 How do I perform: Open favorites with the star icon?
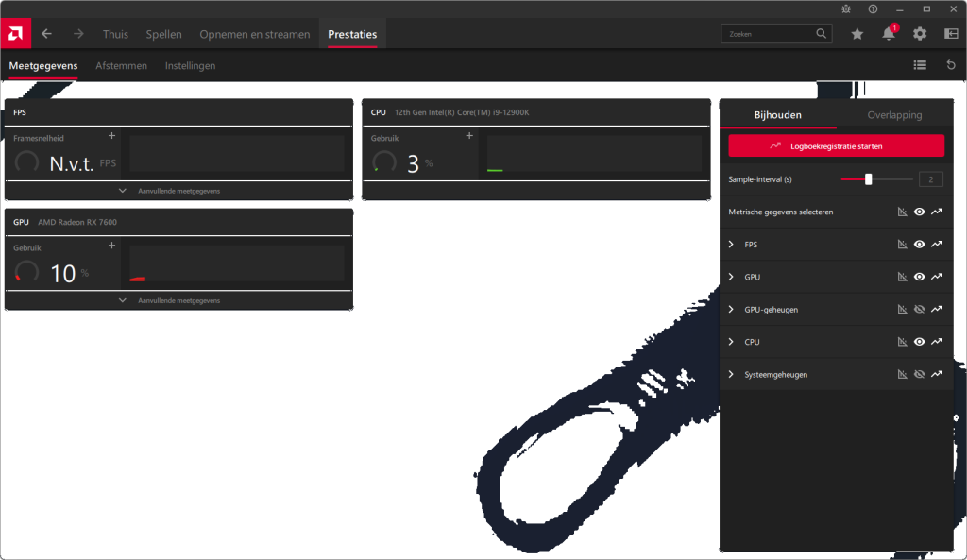[857, 34]
